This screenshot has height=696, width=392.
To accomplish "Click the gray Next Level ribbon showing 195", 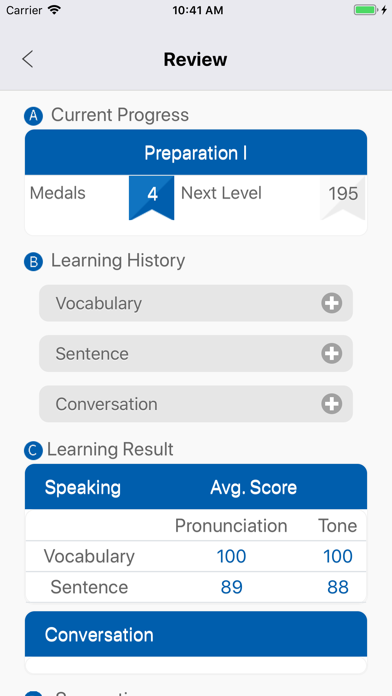I will [x=343, y=198].
